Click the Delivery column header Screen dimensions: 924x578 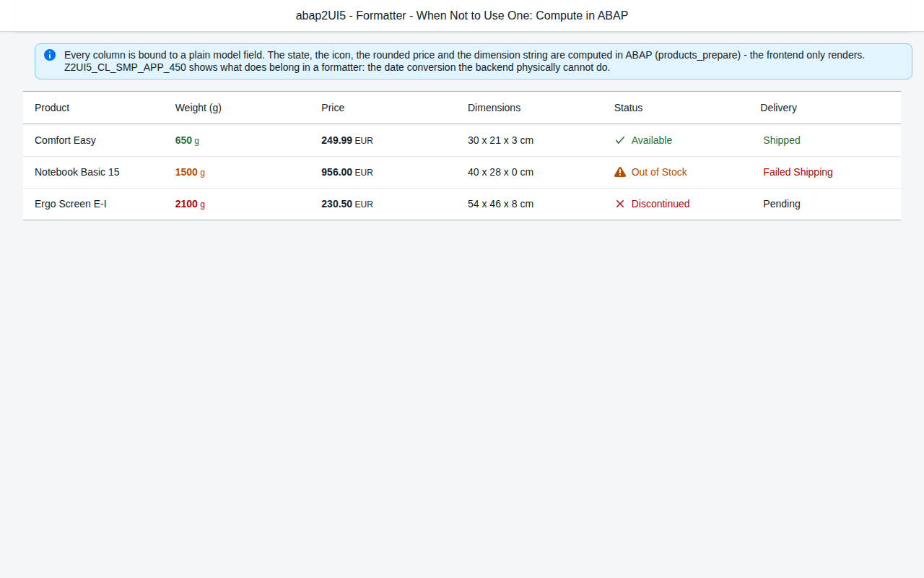click(778, 108)
